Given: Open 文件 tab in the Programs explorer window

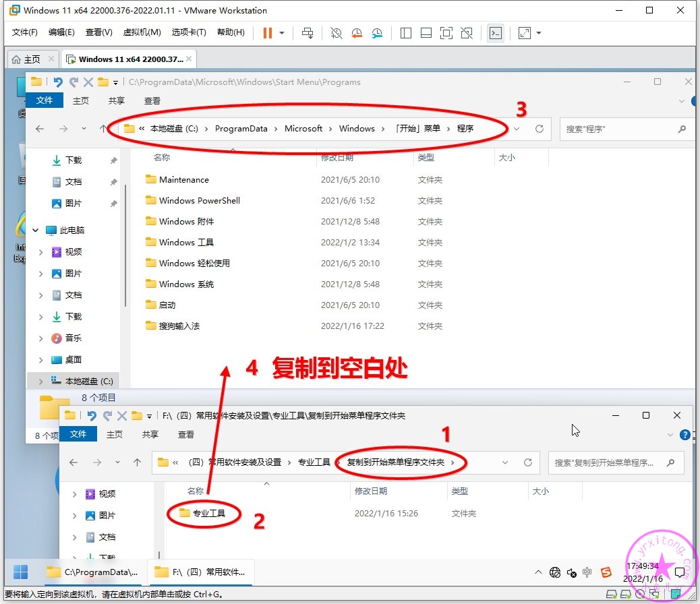Looking at the screenshot, I should pyautogui.click(x=45, y=100).
